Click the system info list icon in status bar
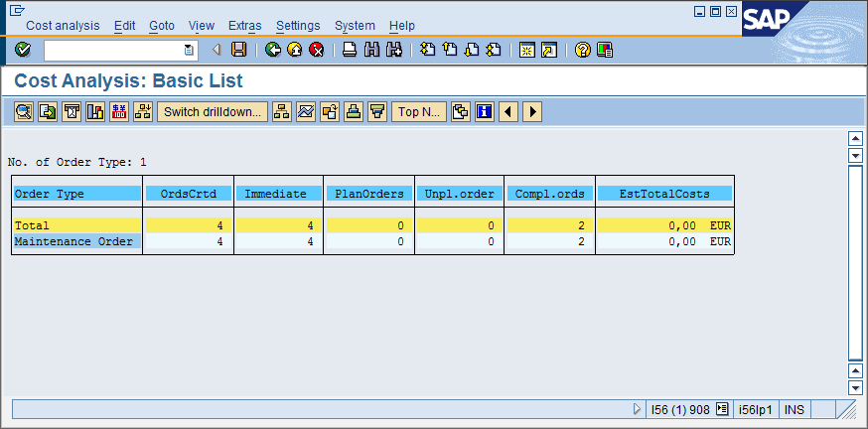Viewport: 868px width, 429px height. (x=721, y=409)
